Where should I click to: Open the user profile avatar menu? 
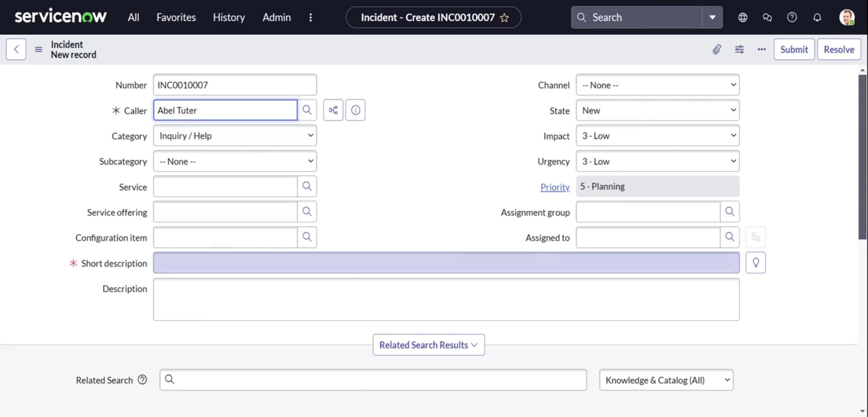click(847, 17)
